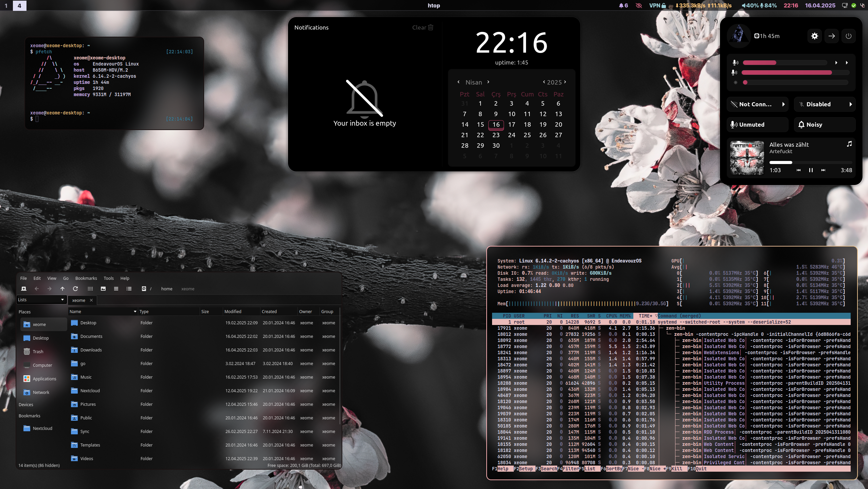Open settings gear in quick panel
This screenshot has height=489, width=868.
[814, 36]
